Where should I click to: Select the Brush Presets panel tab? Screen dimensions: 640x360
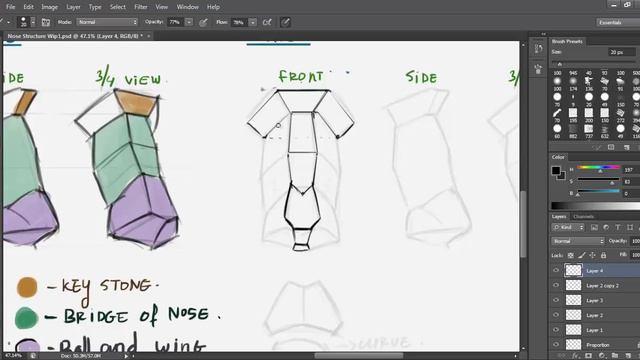pyautogui.click(x=567, y=41)
